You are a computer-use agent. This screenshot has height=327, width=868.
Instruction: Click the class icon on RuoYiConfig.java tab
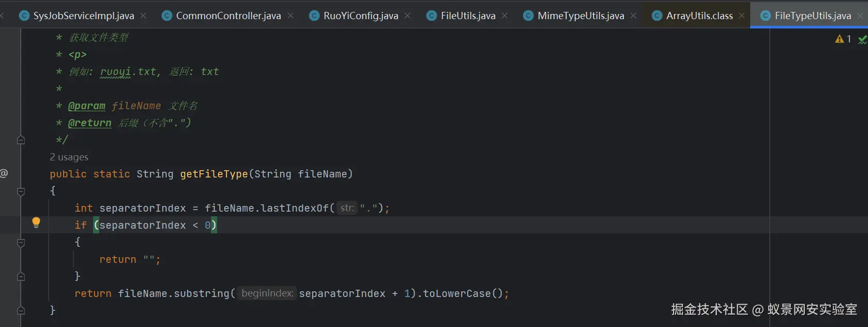click(x=314, y=16)
